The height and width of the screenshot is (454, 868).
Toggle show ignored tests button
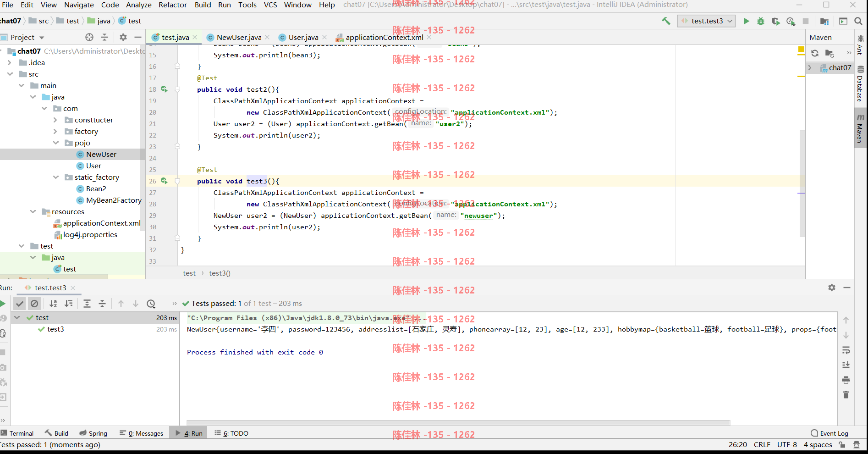pyautogui.click(x=34, y=304)
